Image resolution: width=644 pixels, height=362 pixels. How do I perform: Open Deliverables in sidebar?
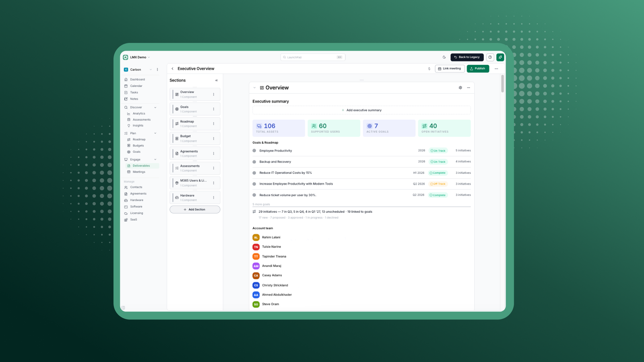[141, 166]
